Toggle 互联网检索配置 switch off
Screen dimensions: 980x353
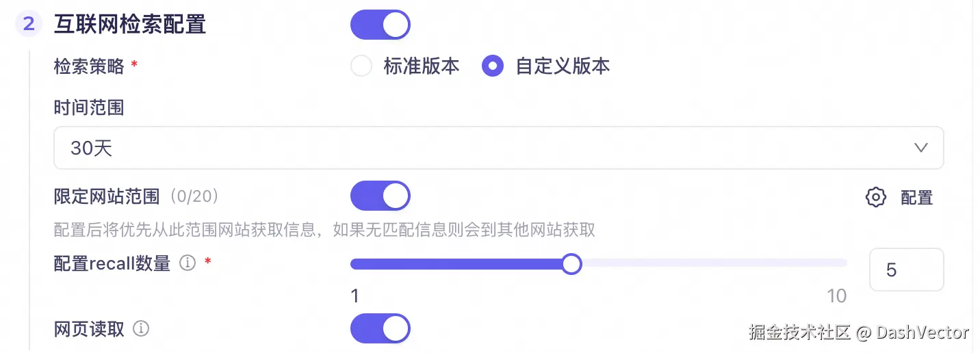click(380, 25)
